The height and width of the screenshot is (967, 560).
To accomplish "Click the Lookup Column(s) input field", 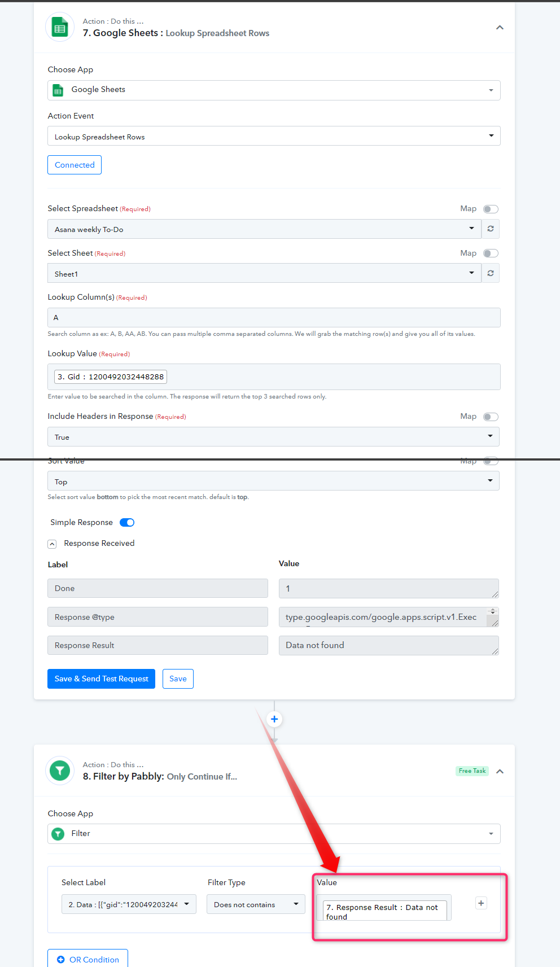I will pos(274,317).
